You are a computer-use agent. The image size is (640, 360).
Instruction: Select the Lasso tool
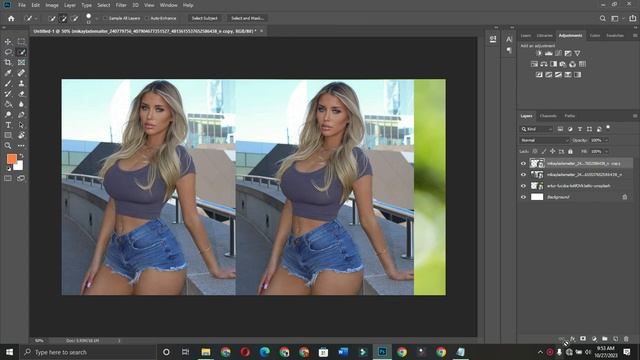click(x=8, y=52)
